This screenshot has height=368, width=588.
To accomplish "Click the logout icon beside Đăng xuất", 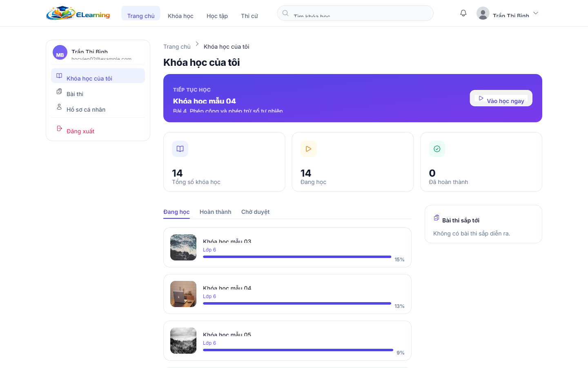I will coord(59,128).
